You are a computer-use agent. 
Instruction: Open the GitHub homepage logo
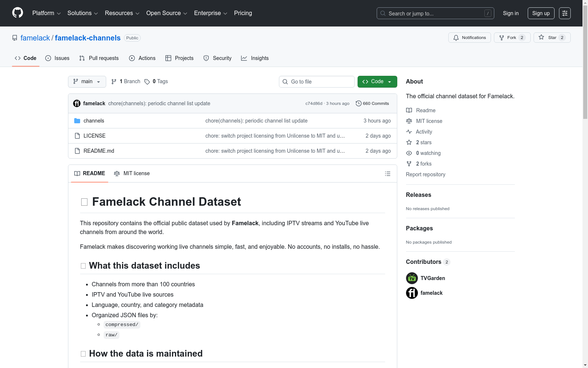(x=18, y=13)
